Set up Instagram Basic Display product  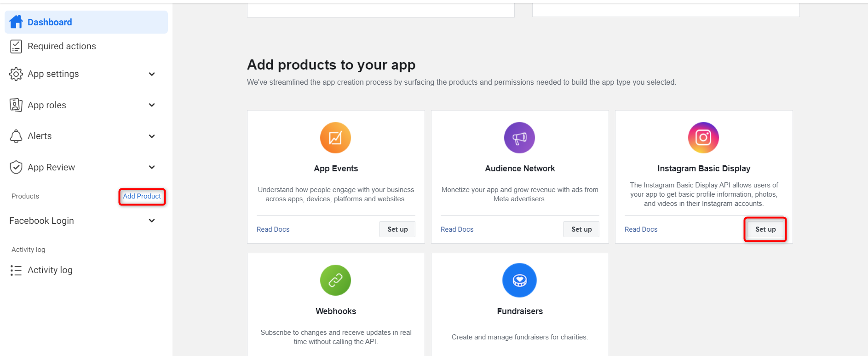[765, 229]
